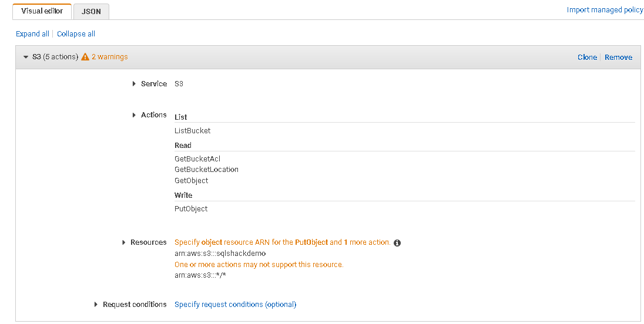644x324 pixels.
Task: Click the Collapse all link
Action: [76, 34]
